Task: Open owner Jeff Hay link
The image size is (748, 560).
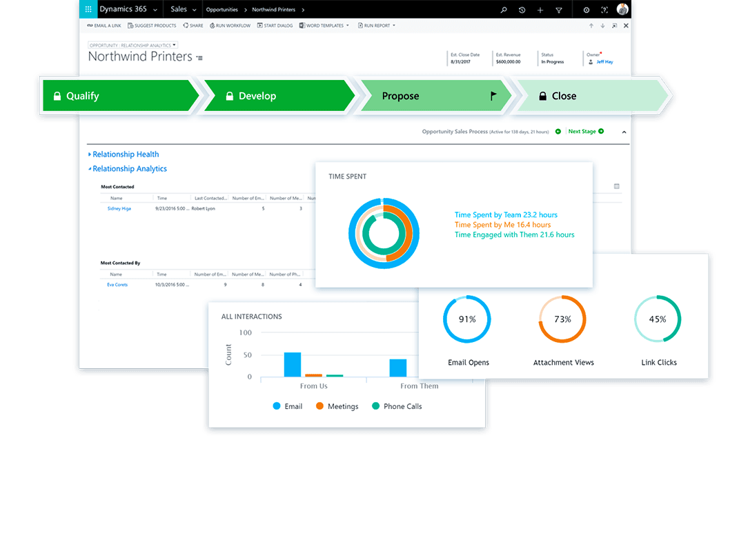Action: pyautogui.click(x=604, y=61)
